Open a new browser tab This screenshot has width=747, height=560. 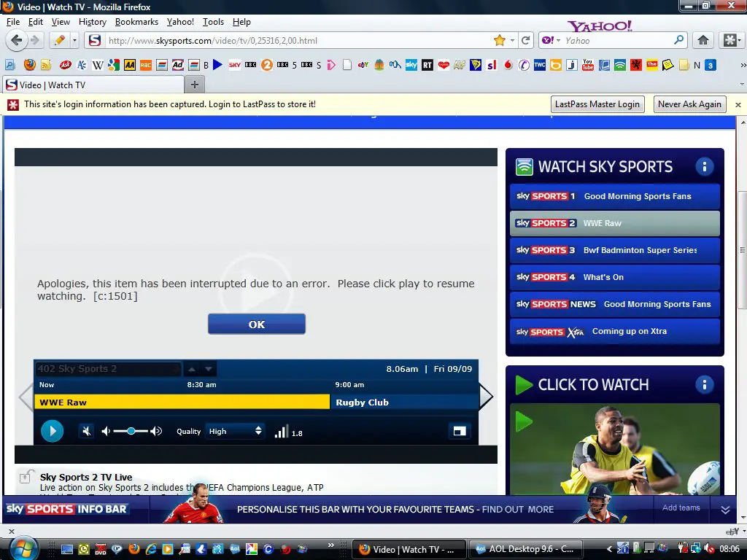tap(194, 85)
